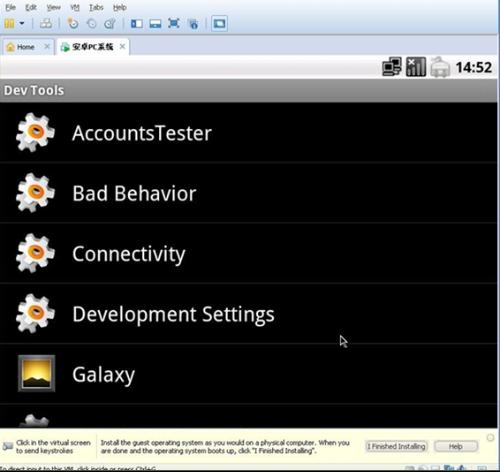Viewport: 500px width, 472px height.
Task: Open the File menu
Action: (x=10, y=7)
